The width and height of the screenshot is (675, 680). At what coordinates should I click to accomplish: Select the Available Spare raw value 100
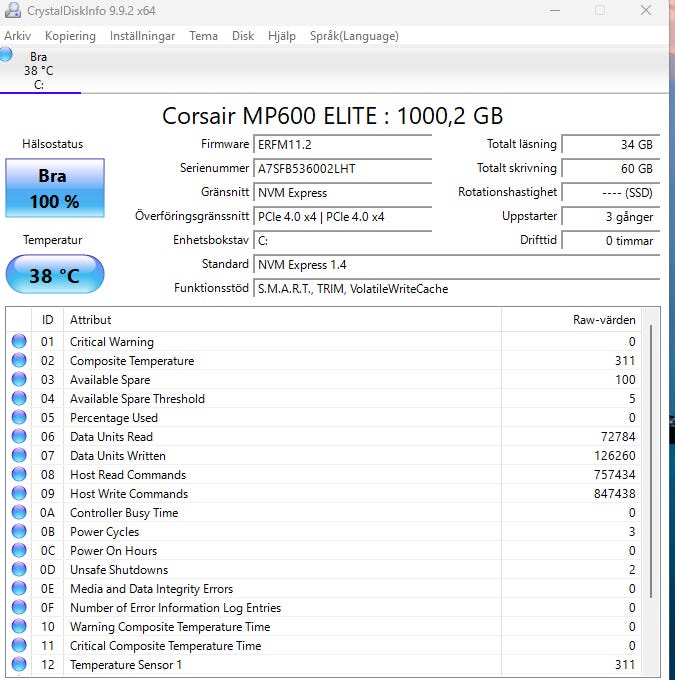(x=625, y=380)
